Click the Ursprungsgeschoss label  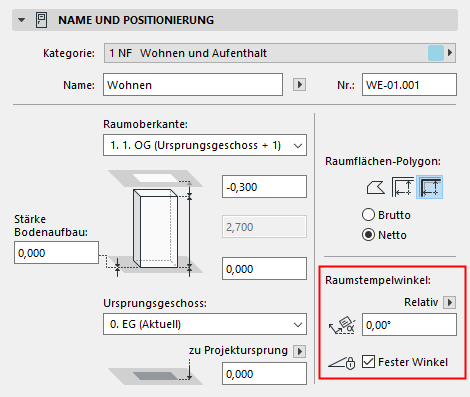[x=155, y=303]
